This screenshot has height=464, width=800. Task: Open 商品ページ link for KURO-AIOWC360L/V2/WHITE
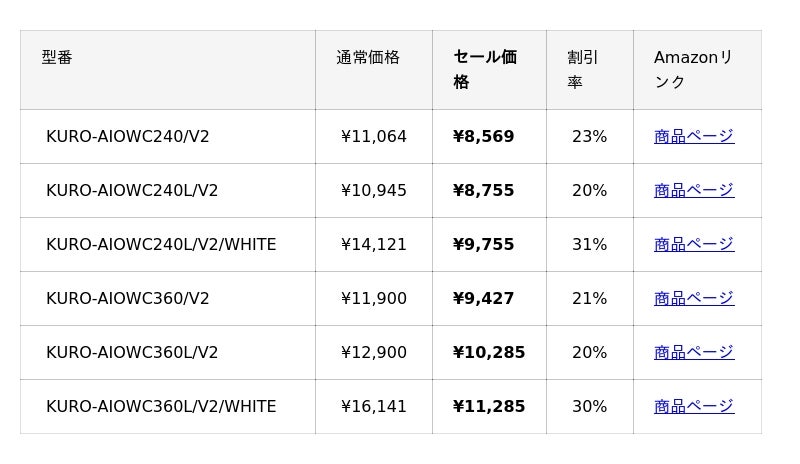point(694,406)
